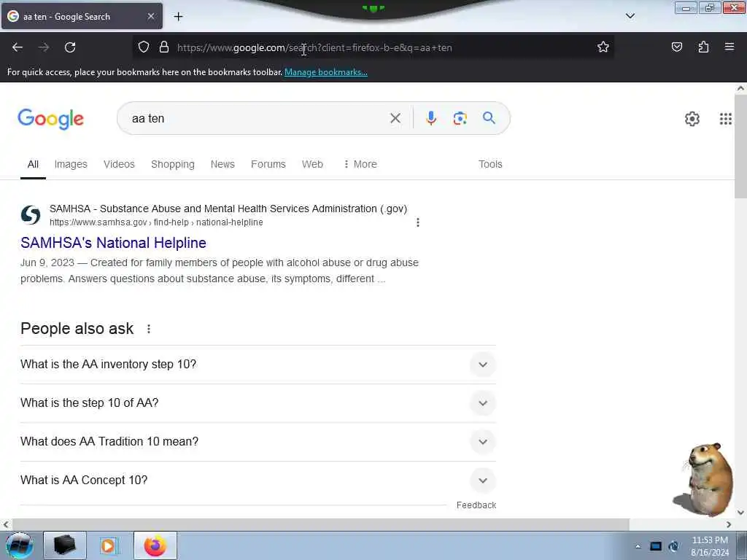Expand 'What is the step 10 of AA?'
Viewport: 747px width, 560px height.
point(258,402)
